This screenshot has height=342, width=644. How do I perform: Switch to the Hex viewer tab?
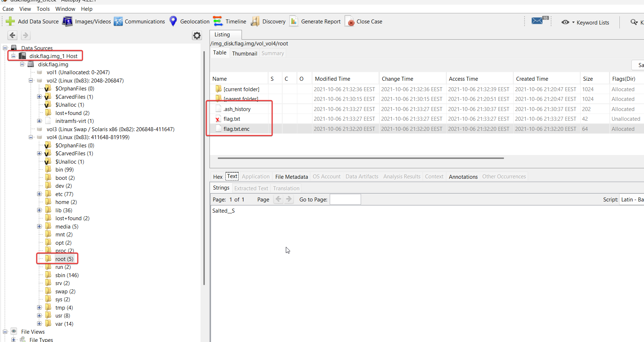(x=217, y=177)
